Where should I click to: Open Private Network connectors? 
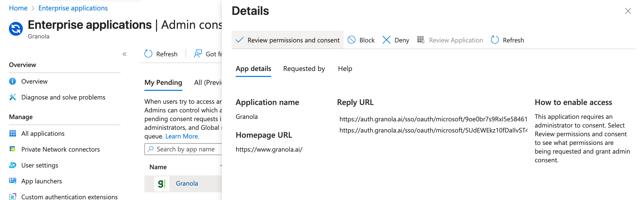click(60, 149)
